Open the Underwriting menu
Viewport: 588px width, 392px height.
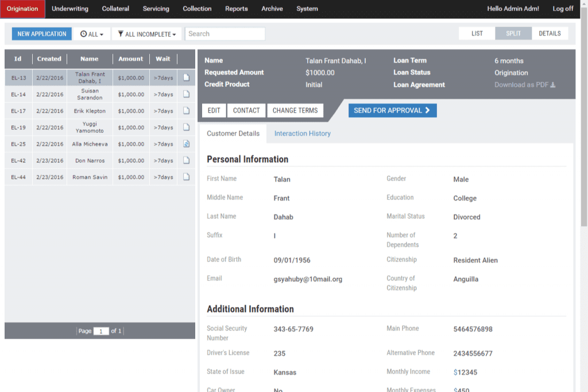(x=70, y=9)
